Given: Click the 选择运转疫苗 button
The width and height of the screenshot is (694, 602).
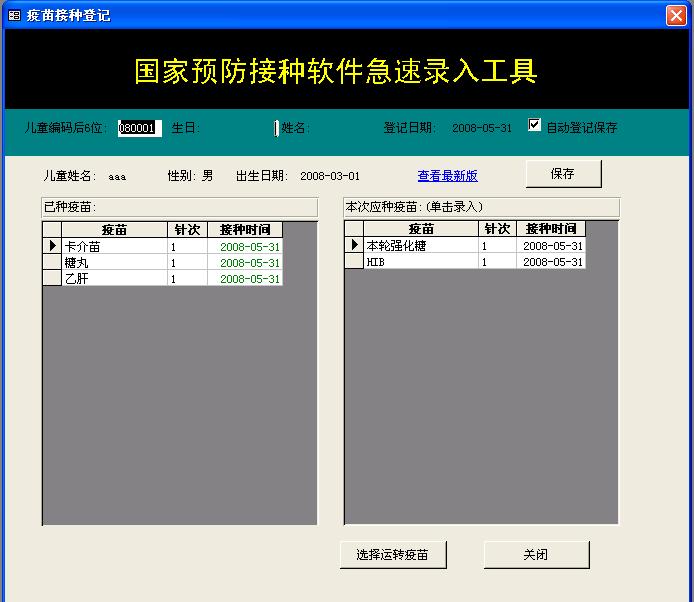Looking at the screenshot, I should 392,554.
